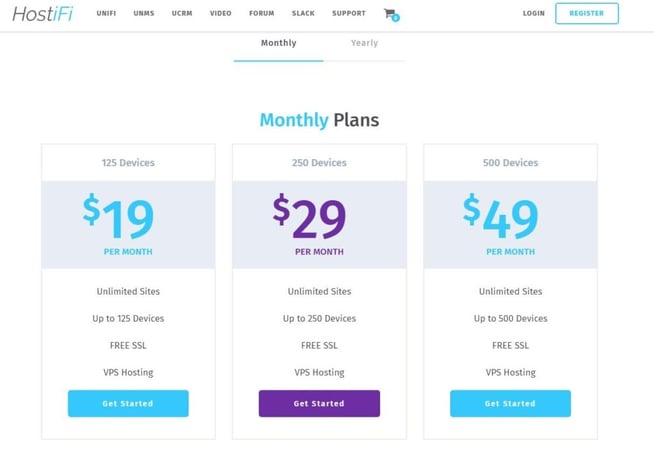
Task: Click the Monthly Plans heading
Action: 319,120
